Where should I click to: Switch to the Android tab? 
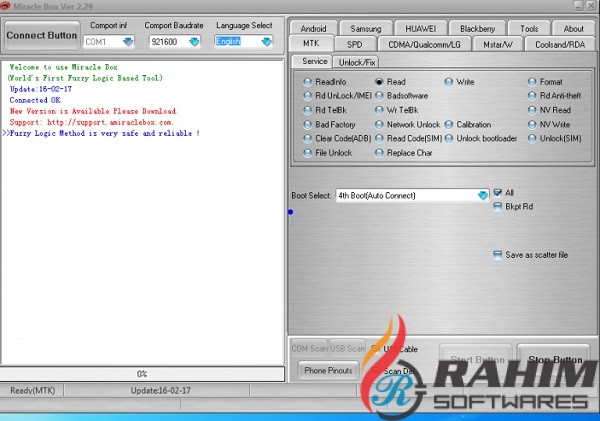point(313,29)
